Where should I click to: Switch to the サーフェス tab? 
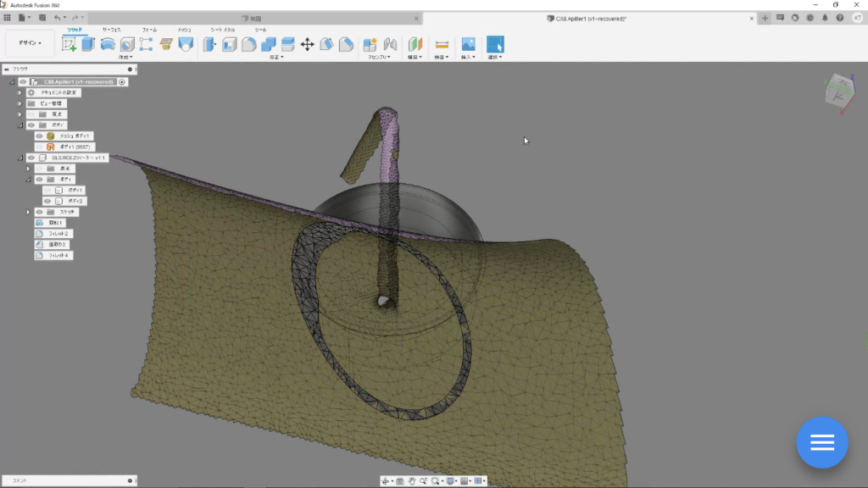(x=112, y=30)
